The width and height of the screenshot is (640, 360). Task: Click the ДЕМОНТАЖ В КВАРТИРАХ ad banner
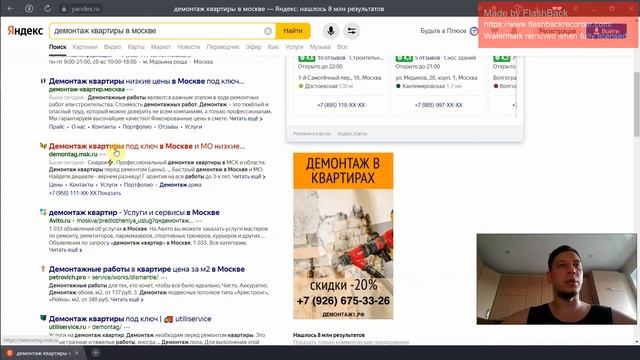click(x=343, y=236)
